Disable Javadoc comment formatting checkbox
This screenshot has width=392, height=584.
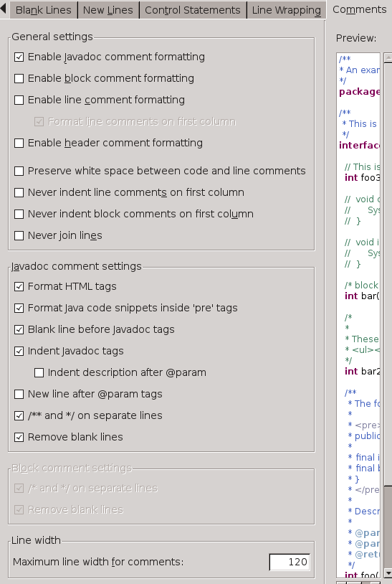point(19,57)
